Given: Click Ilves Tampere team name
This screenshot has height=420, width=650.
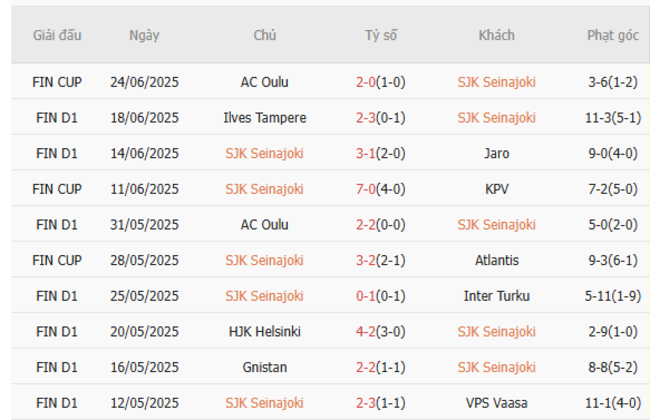Looking at the screenshot, I should pos(265,118).
